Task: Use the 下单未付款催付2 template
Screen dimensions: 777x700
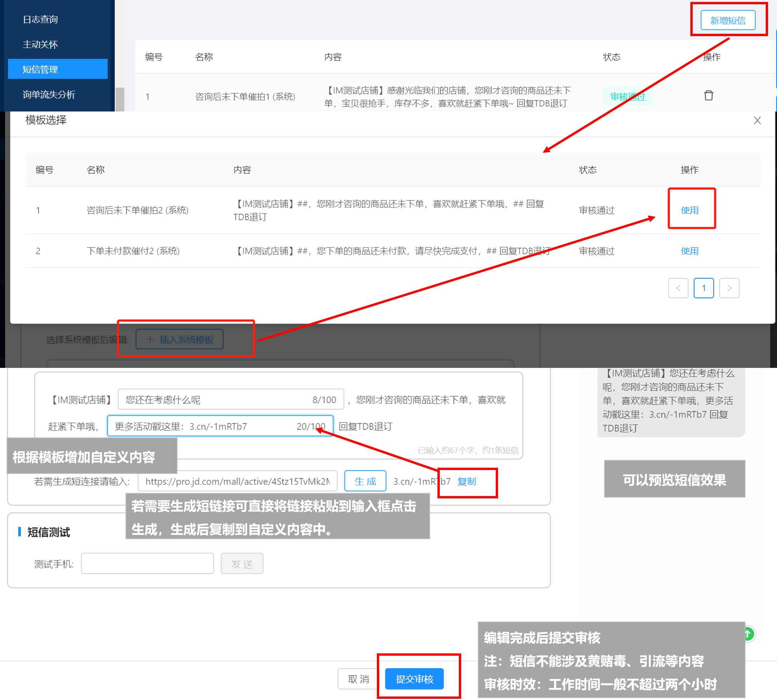Action: point(690,251)
